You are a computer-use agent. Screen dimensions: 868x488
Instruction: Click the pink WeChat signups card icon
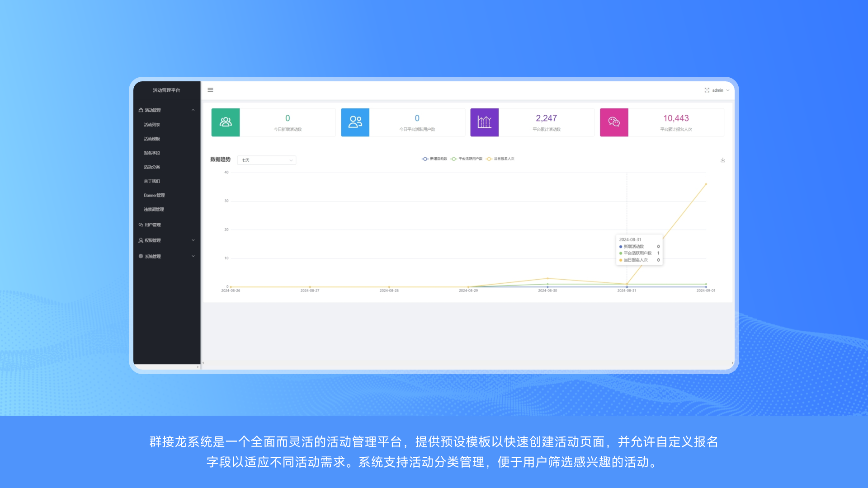click(614, 122)
